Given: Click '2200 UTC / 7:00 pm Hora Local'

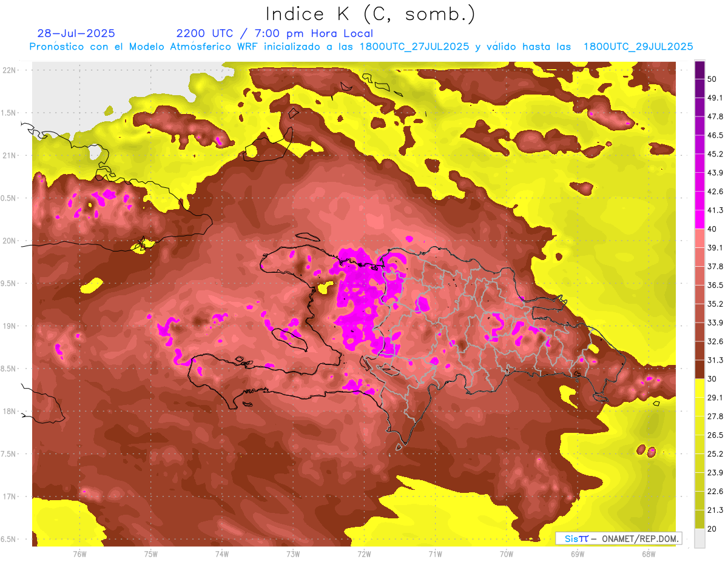Looking at the screenshot, I should (275, 33).
